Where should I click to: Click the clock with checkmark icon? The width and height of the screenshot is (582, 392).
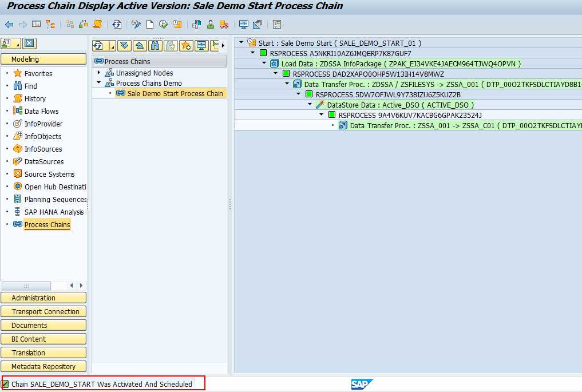click(x=163, y=25)
